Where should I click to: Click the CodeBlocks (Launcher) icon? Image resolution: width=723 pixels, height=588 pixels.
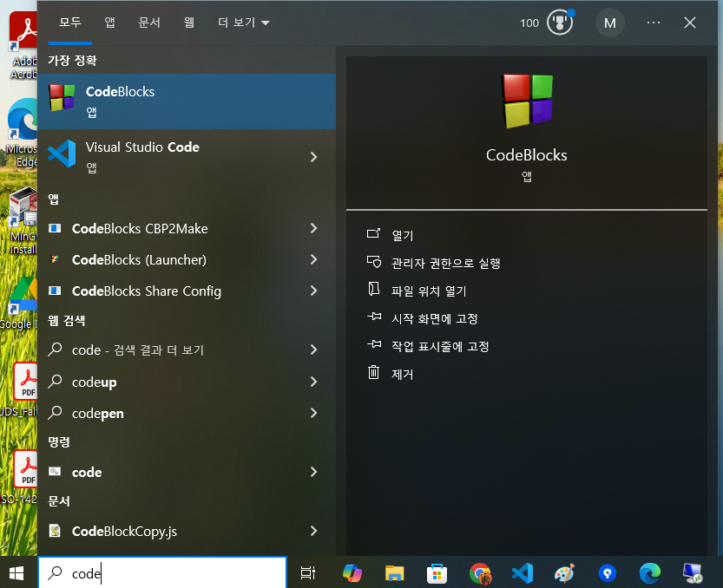click(55, 259)
